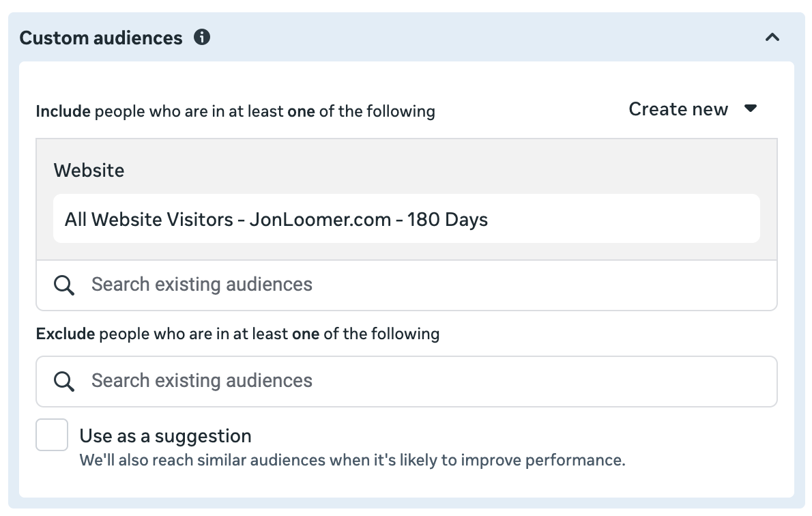Screen dimensions: 812x516
Task: Click the bold Exclude word
Action: 65,334
